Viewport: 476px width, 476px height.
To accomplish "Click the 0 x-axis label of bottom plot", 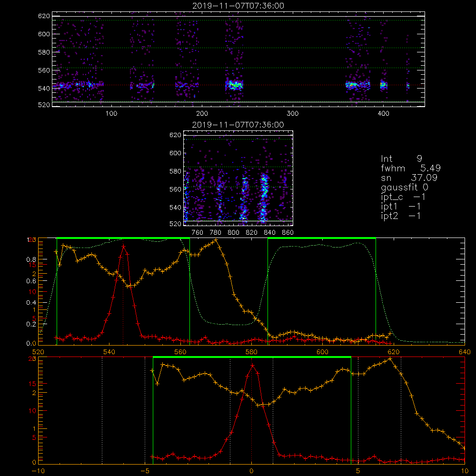I will coord(251,471).
